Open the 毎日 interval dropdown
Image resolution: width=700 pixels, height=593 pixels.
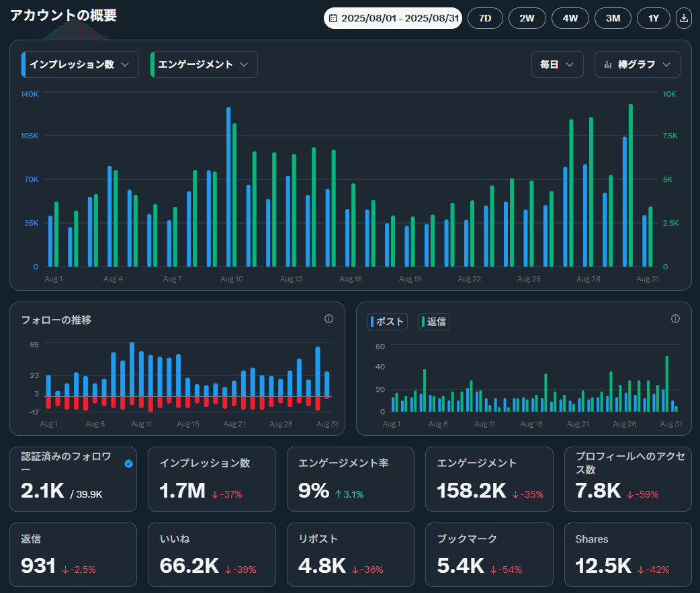point(557,64)
